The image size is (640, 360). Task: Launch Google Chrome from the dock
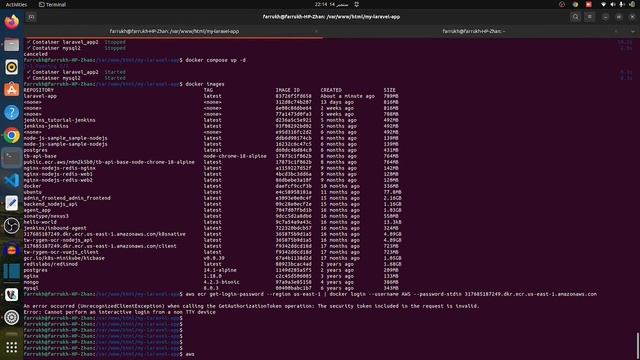tap(11, 135)
